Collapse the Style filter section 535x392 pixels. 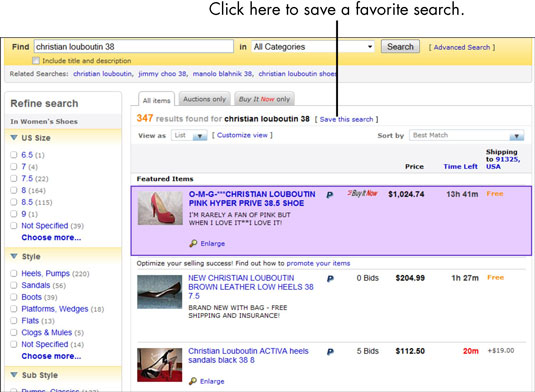(x=14, y=256)
